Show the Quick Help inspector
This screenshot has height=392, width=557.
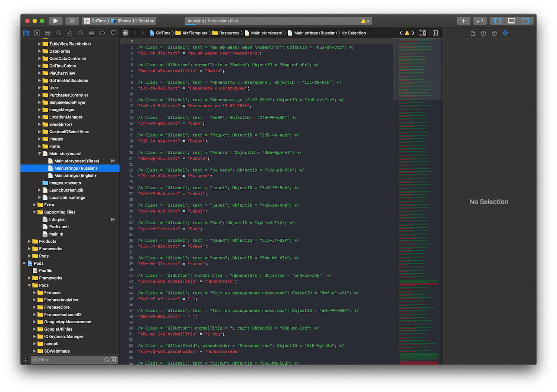coord(494,33)
